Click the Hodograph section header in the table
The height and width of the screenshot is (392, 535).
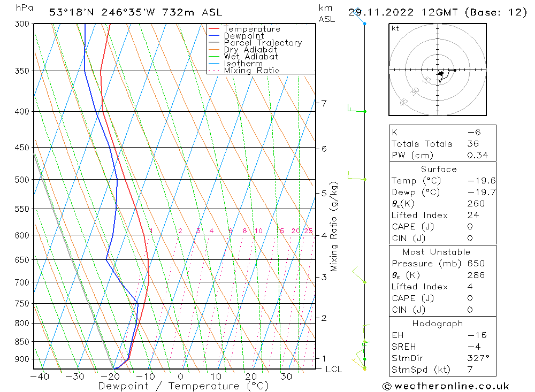pyautogui.click(x=438, y=324)
